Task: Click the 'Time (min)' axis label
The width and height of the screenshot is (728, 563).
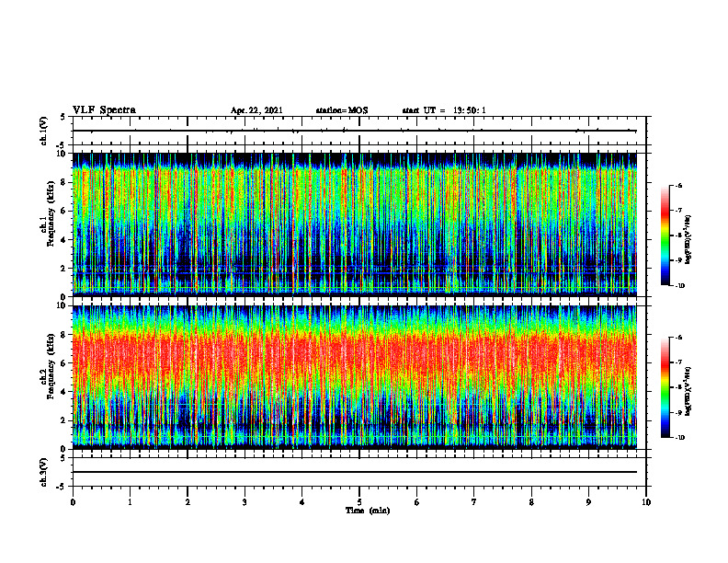Action: click(x=368, y=511)
